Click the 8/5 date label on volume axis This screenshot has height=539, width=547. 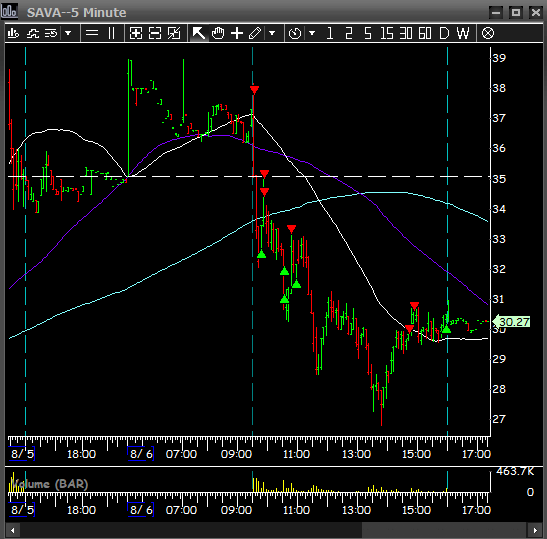coord(22,510)
